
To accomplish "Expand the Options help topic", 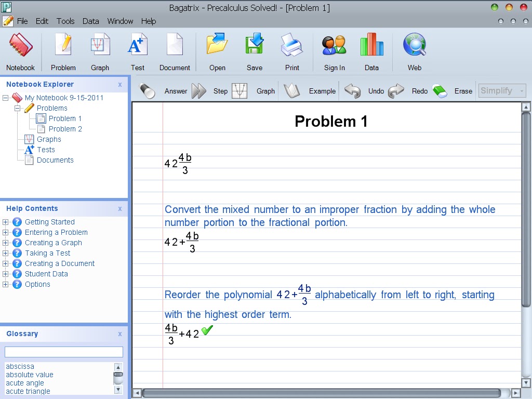I will pos(5,284).
